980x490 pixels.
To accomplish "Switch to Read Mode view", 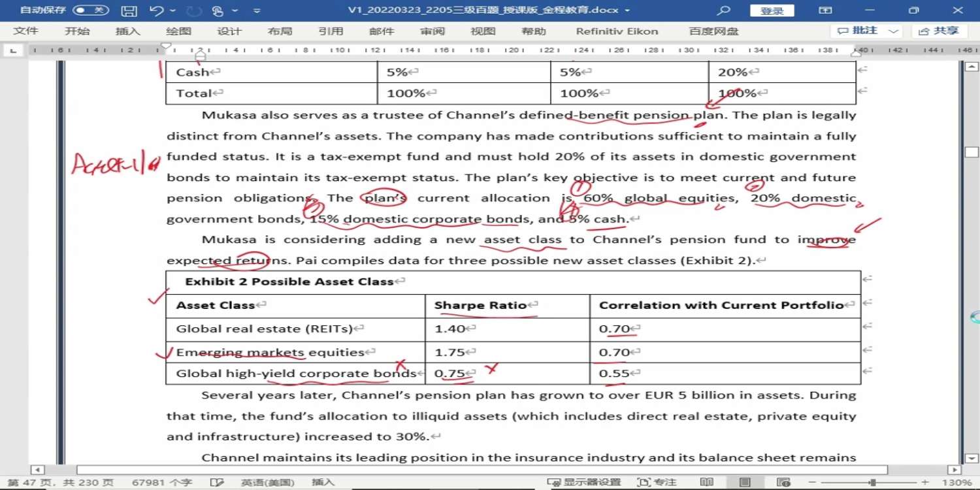I will tap(706, 482).
